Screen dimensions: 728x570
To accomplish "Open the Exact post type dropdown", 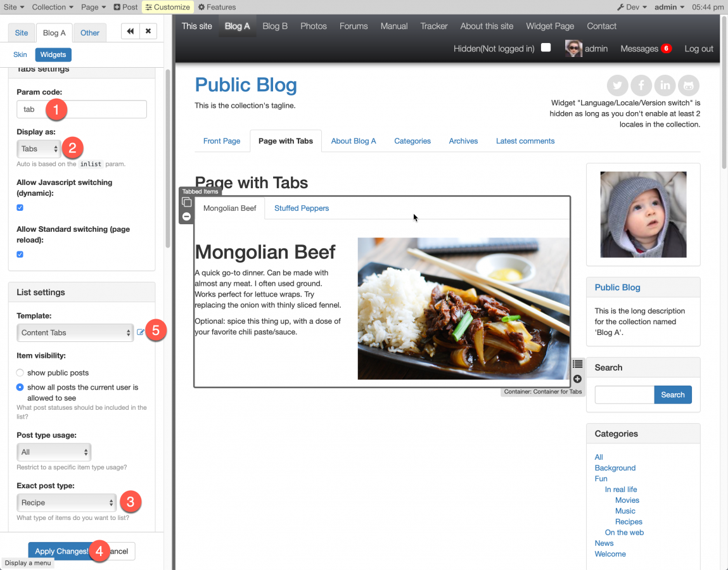I will (x=66, y=501).
